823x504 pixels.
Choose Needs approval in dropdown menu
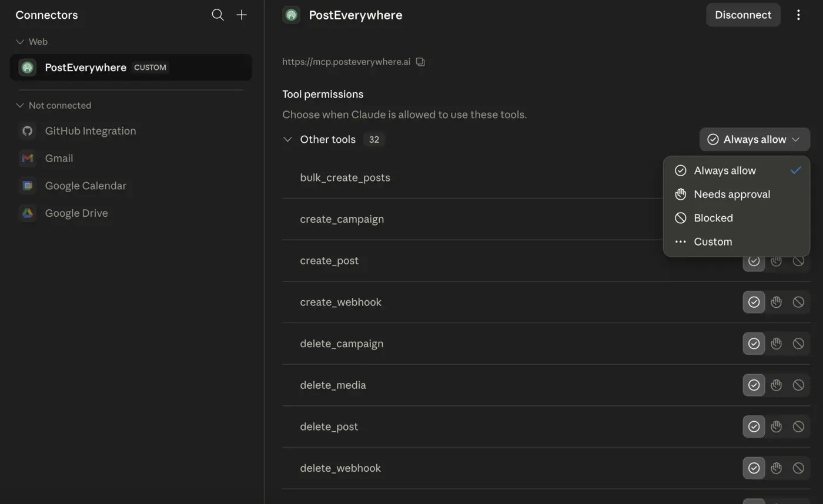[x=736, y=194]
